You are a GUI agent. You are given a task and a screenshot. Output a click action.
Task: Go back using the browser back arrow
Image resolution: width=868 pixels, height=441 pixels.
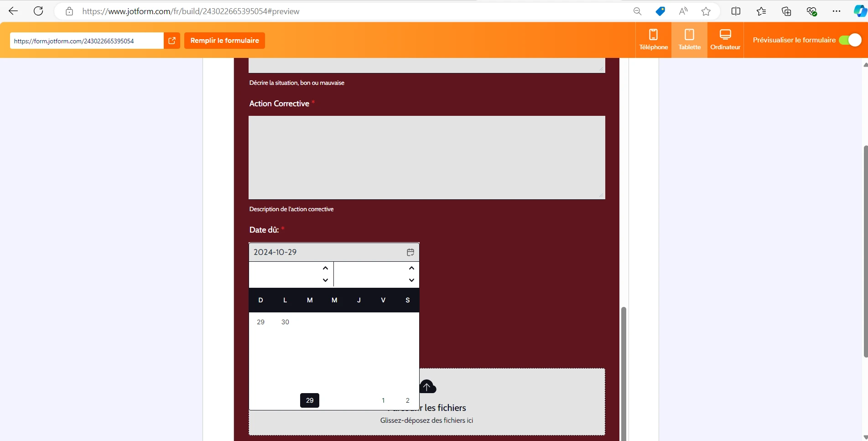13,11
